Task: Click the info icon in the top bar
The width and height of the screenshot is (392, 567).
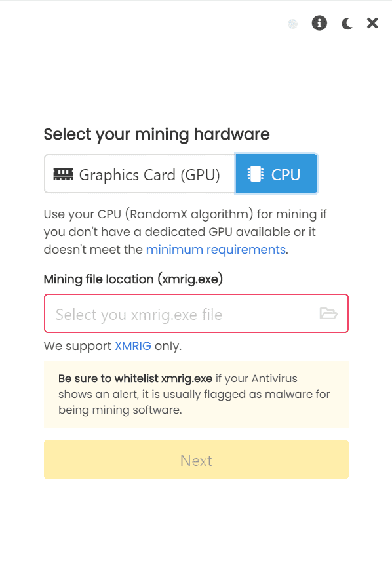Action: coord(319,22)
